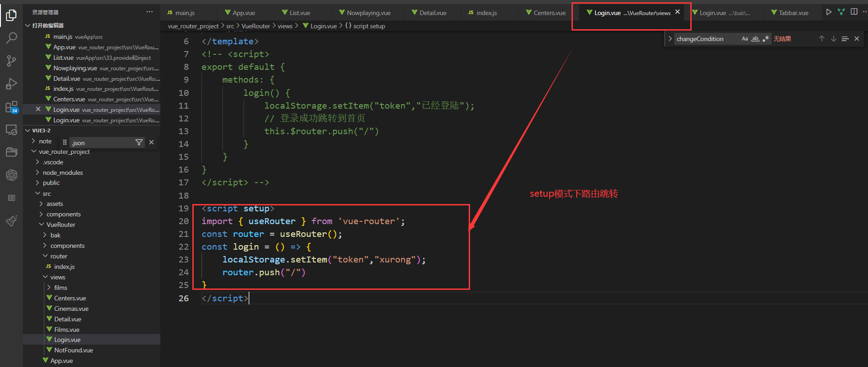This screenshot has height=367, width=868.
Task: Open Films.vue in file tree
Action: [67, 330]
